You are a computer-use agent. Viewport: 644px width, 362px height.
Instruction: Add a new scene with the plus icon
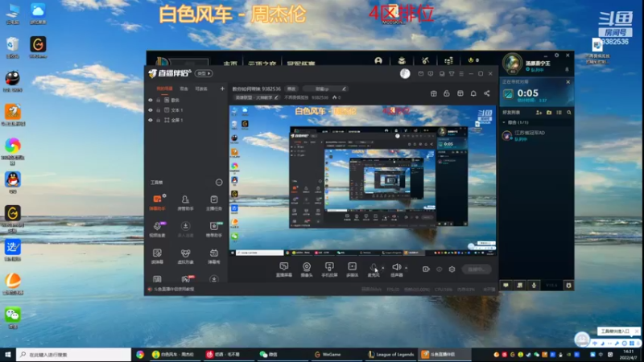coord(222,88)
